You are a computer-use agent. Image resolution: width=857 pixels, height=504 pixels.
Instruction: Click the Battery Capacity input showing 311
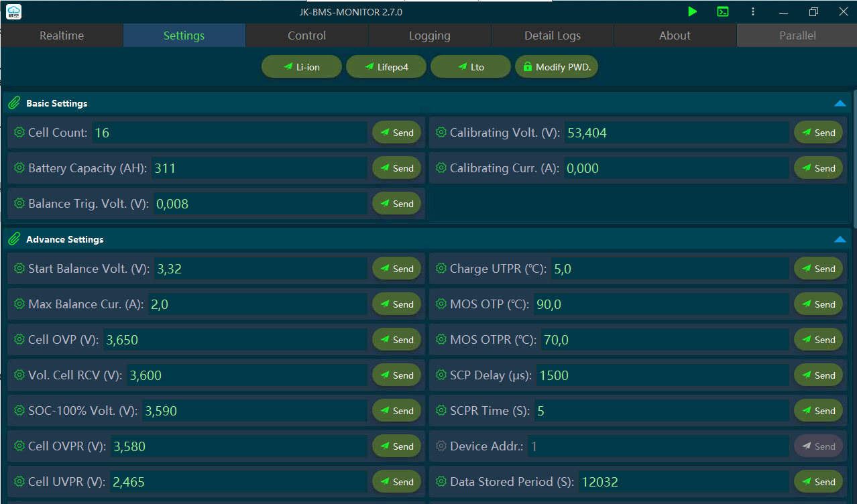pos(260,168)
